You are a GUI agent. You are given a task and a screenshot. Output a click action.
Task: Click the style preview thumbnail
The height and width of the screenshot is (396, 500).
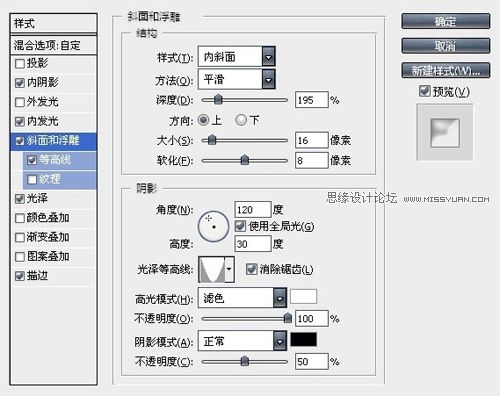(445, 132)
